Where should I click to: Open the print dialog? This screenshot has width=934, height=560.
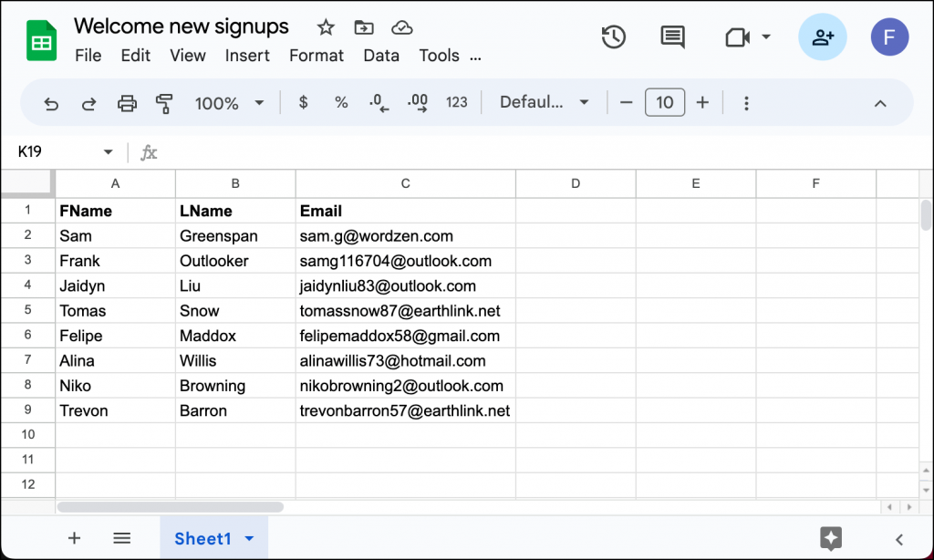click(x=127, y=102)
